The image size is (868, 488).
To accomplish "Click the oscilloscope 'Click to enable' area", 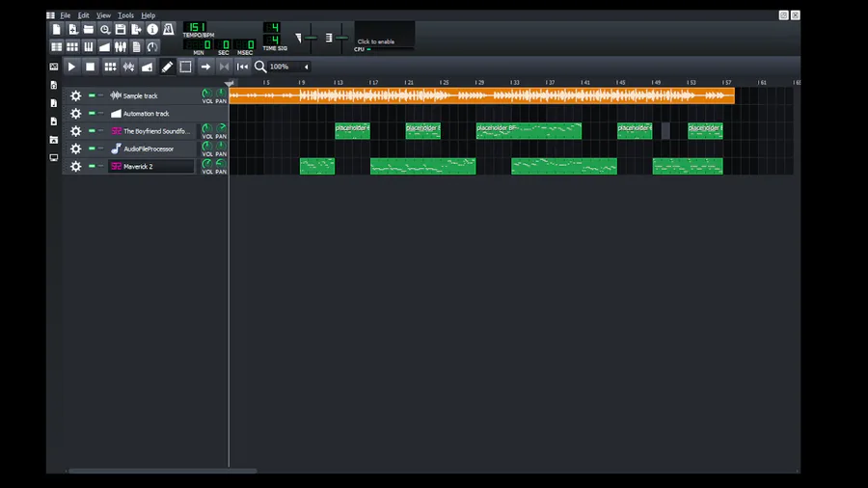I will (385, 35).
